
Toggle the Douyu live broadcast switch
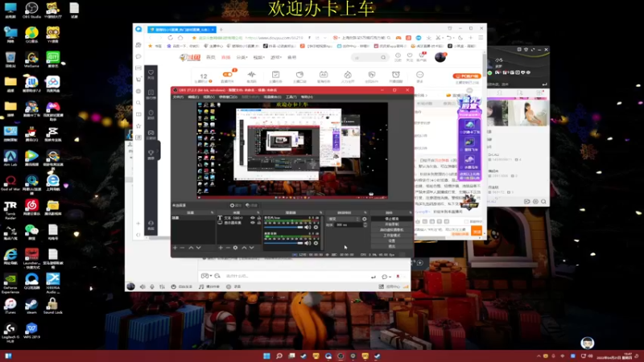[227, 74]
